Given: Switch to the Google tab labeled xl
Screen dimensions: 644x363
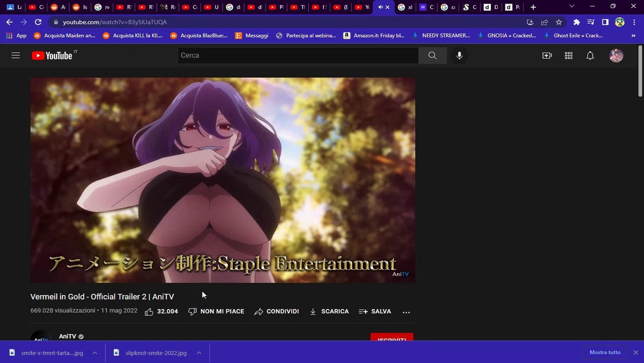Looking at the screenshot, I should click(405, 7).
